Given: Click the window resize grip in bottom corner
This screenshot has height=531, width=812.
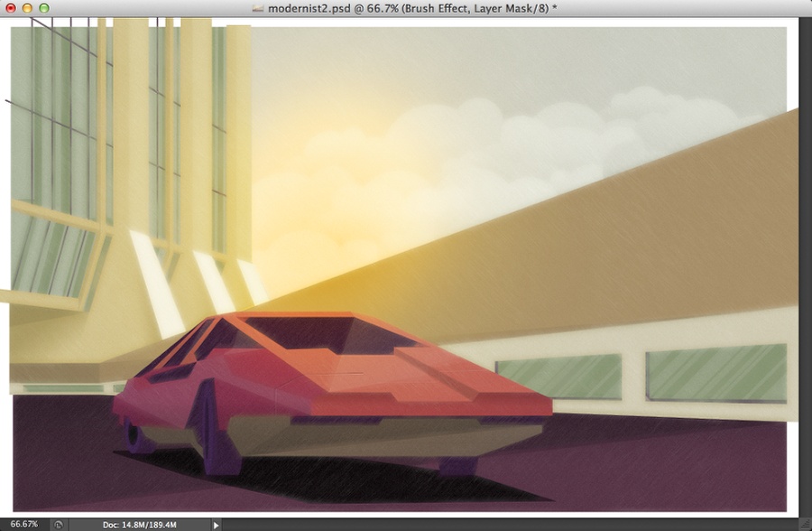Looking at the screenshot, I should pos(806,525).
